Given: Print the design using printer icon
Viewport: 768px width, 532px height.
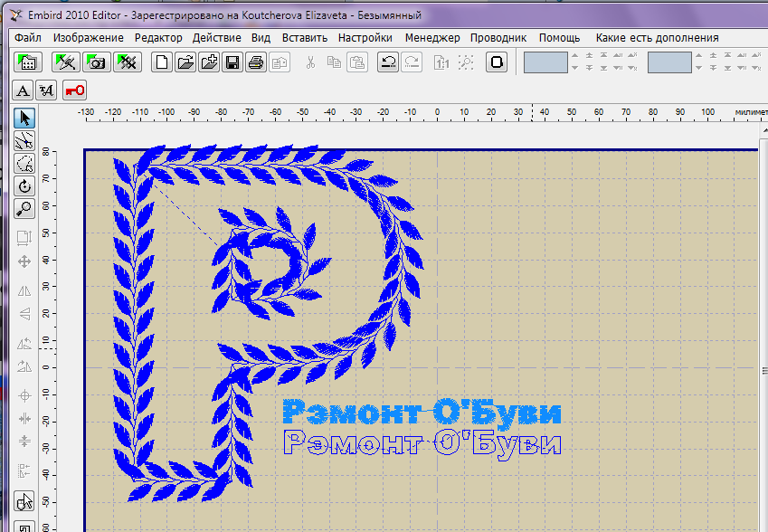Looking at the screenshot, I should click(x=256, y=62).
